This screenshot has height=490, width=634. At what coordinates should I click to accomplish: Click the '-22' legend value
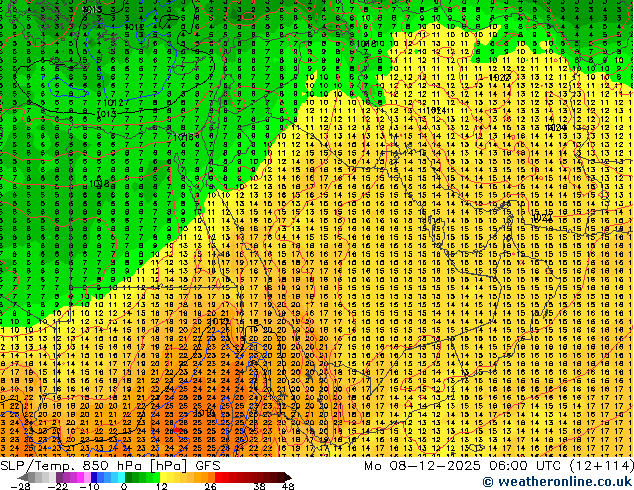pos(58,486)
